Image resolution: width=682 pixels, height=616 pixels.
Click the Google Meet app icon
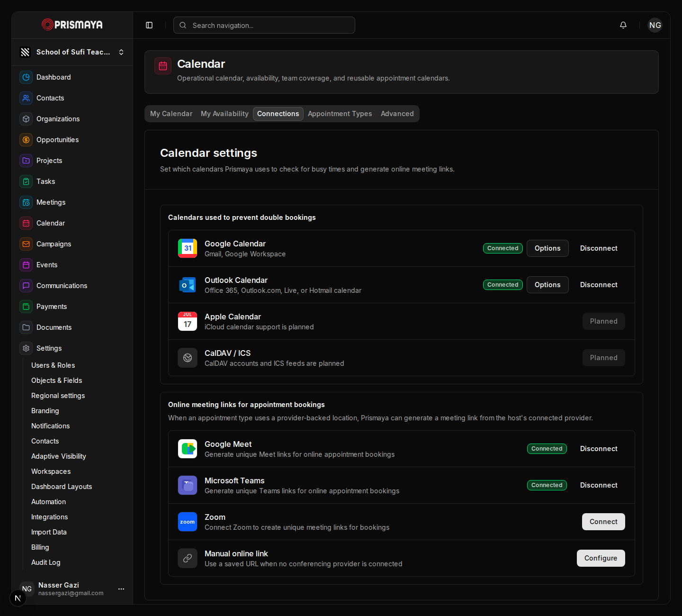click(x=188, y=449)
